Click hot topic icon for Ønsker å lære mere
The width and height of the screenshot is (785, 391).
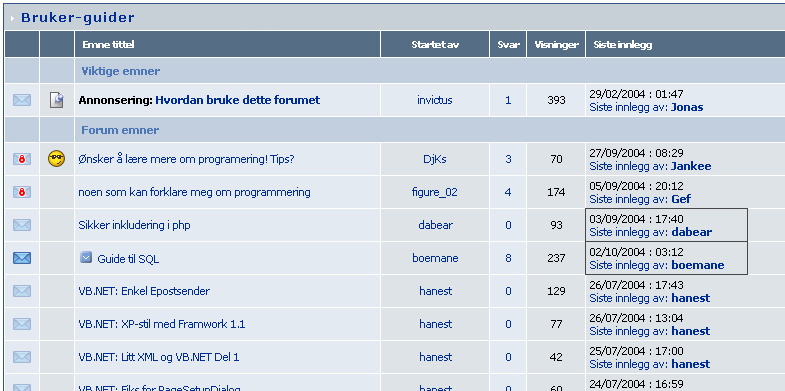(x=22, y=159)
